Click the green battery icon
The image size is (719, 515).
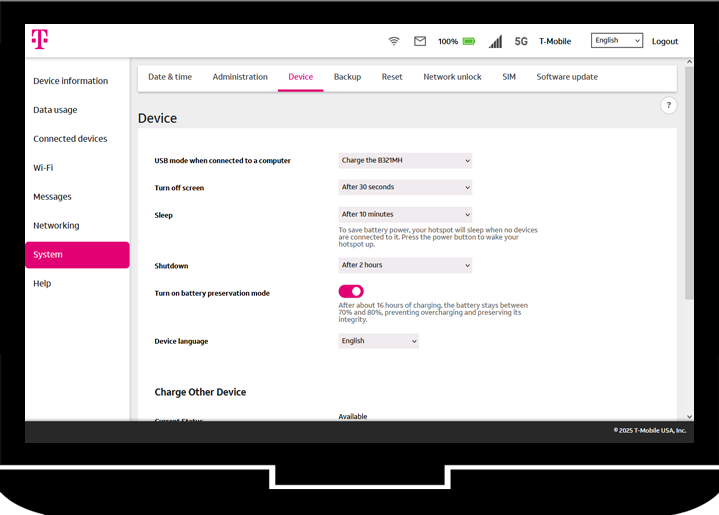[x=469, y=41]
